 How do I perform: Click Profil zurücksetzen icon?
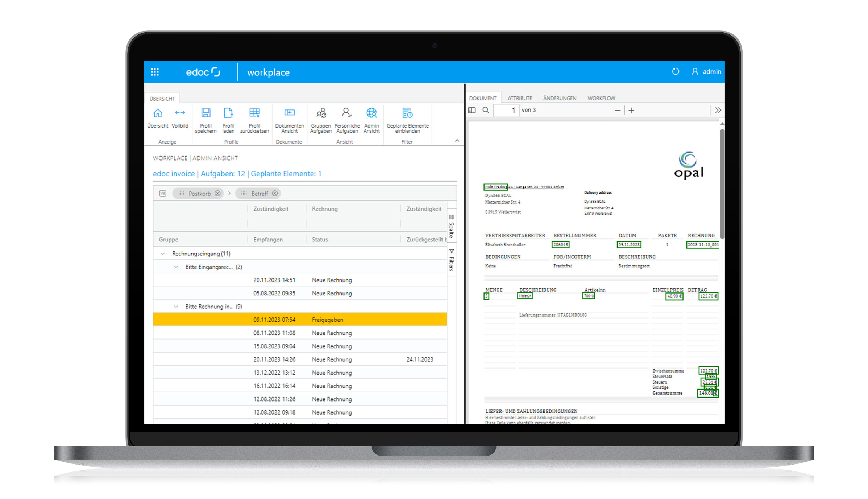coord(254,113)
